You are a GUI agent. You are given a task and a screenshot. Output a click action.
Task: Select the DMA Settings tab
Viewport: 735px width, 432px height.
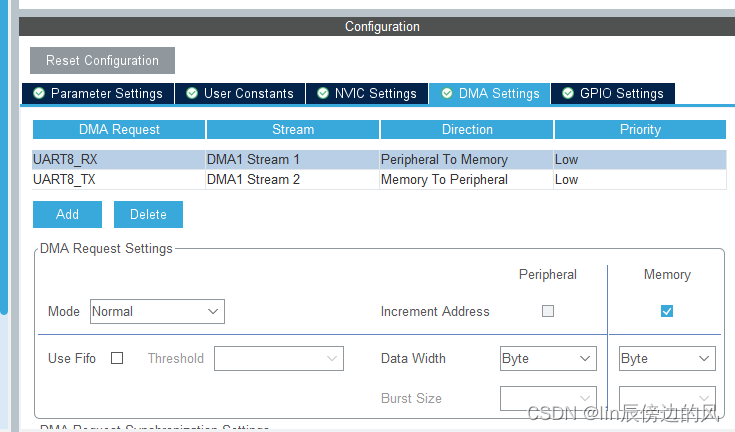[490, 93]
